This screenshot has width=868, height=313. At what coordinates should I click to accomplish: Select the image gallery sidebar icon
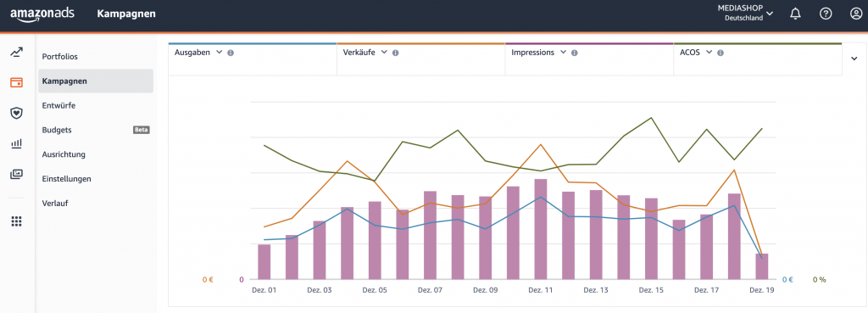pos(17,174)
